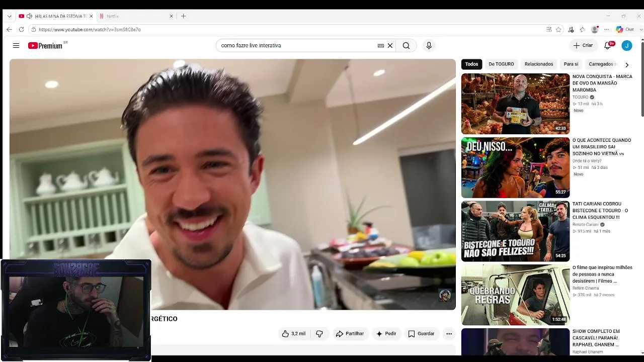This screenshot has height=362, width=644.
Task: Reload the current page
Action: coord(21,30)
